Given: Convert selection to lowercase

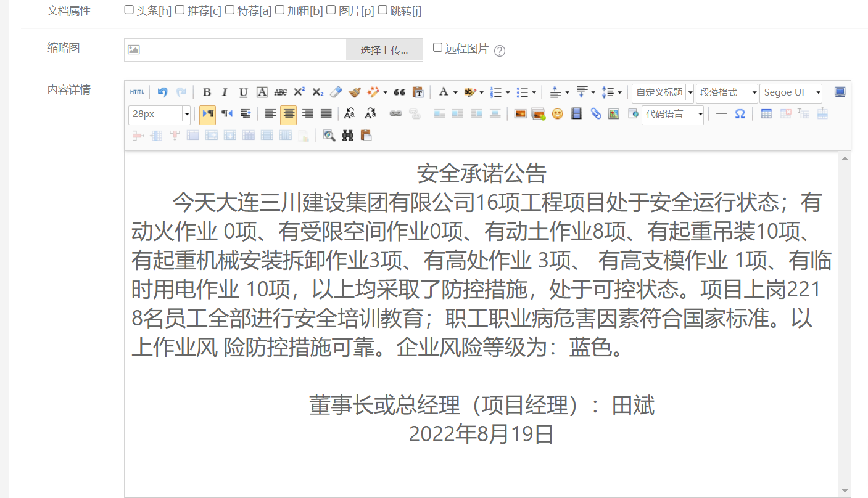Looking at the screenshot, I should [x=370, y=113].
